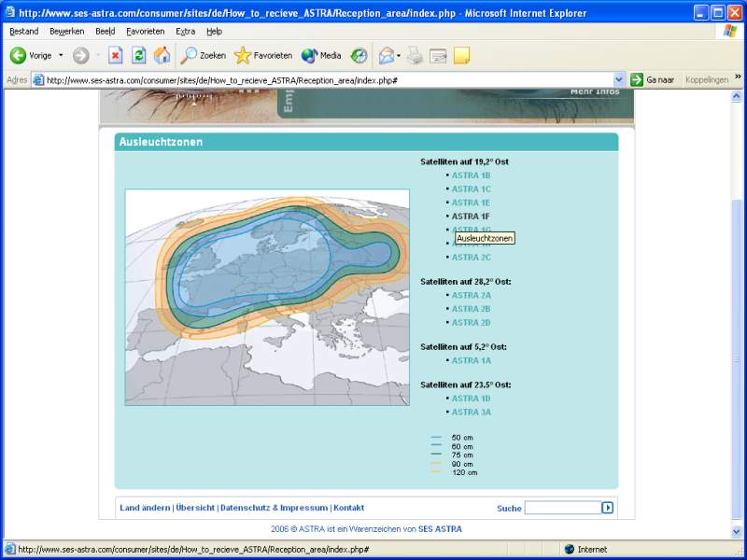Viewport: 747px width, 560px height.
Task: Submit search with arrow button
Action: click(x=608, y=508)
